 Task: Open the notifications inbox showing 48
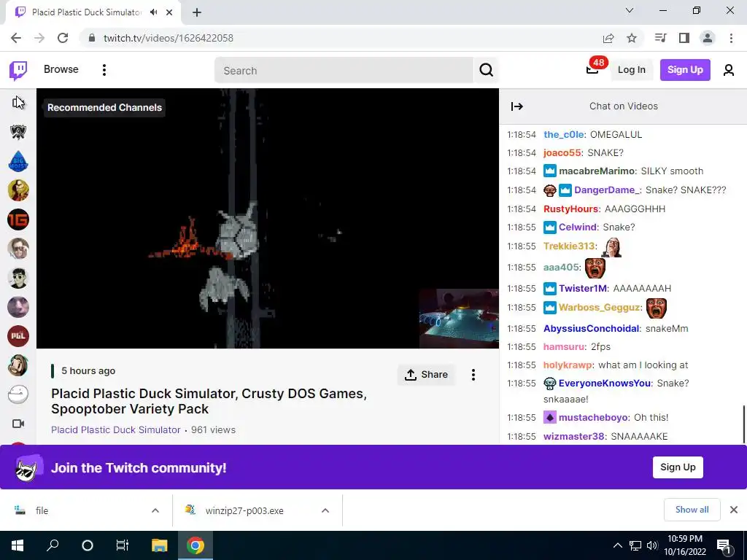pos(592,69)
